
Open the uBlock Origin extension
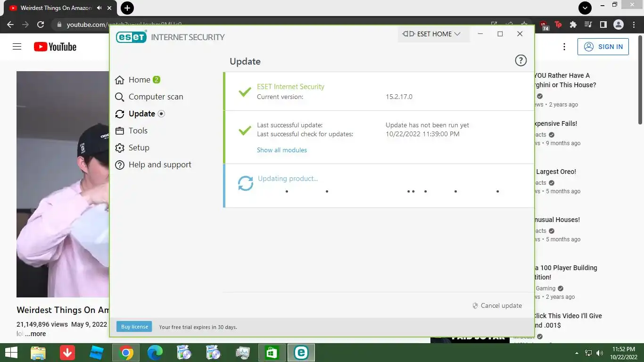click(x=544, y=25)
